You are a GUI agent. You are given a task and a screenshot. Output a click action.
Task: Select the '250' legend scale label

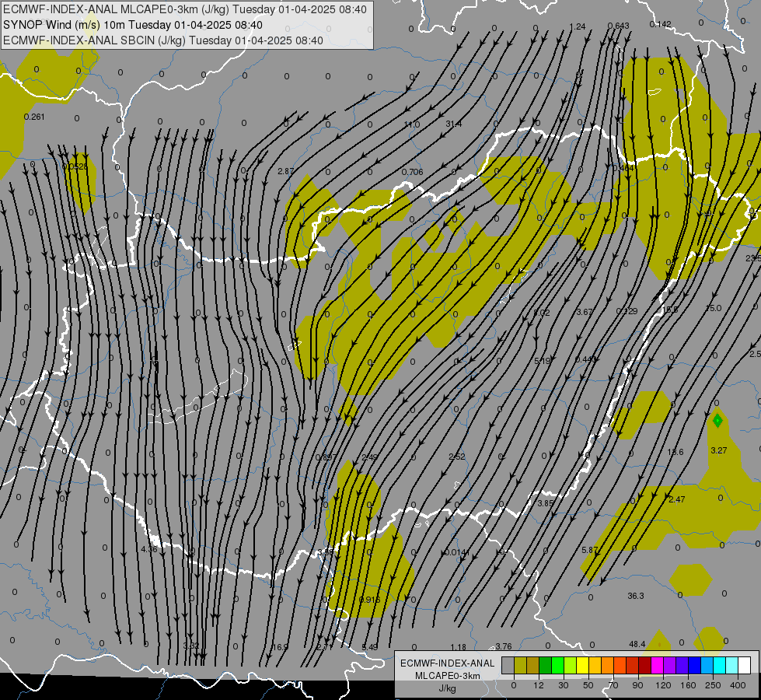[x=713, y=685]
